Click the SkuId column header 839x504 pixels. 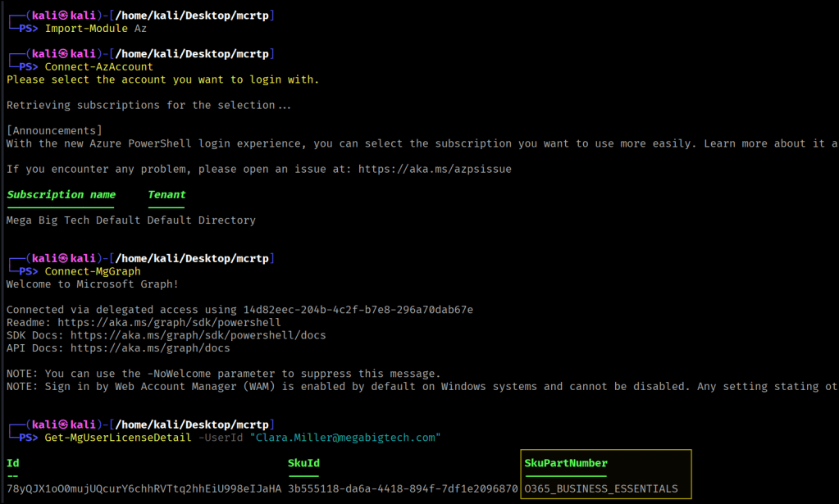(x=303, y=463)
